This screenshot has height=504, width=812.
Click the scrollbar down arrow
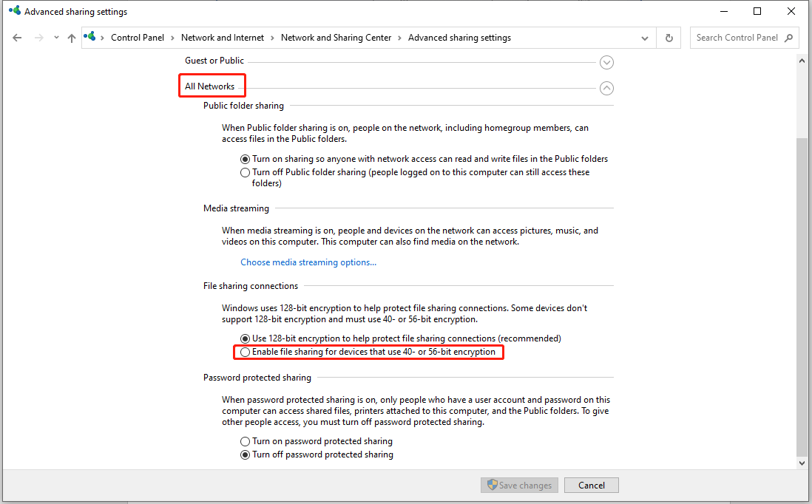(802, 463)
